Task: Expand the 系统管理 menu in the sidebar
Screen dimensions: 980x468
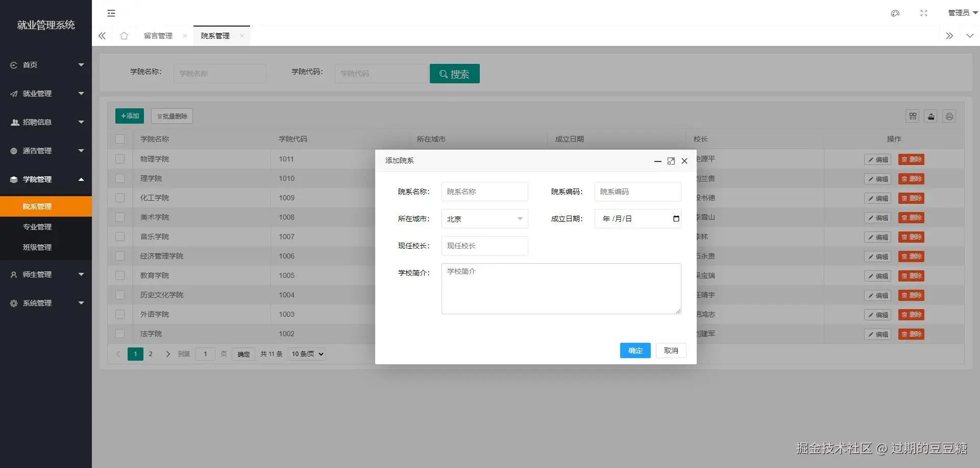Action: pos(37,302)
